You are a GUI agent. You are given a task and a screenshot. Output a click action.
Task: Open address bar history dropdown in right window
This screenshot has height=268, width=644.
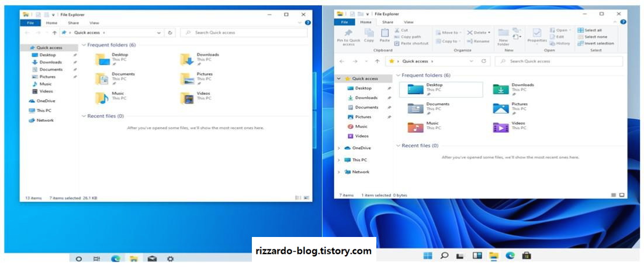472,61
